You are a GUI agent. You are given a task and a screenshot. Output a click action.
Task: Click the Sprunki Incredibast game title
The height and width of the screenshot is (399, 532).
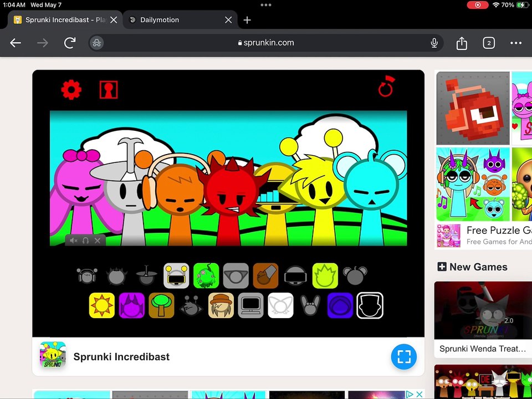[x=121, y=356]
